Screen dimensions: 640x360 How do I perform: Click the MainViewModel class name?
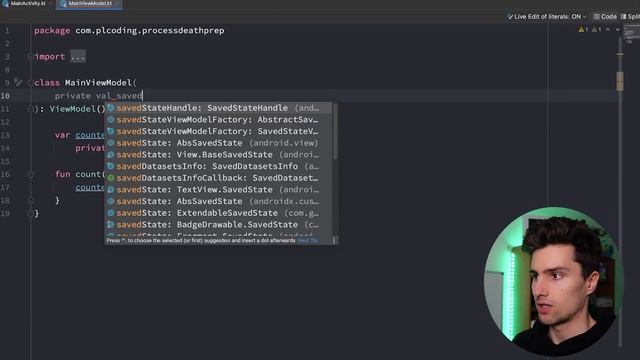[x=98, y=83]
